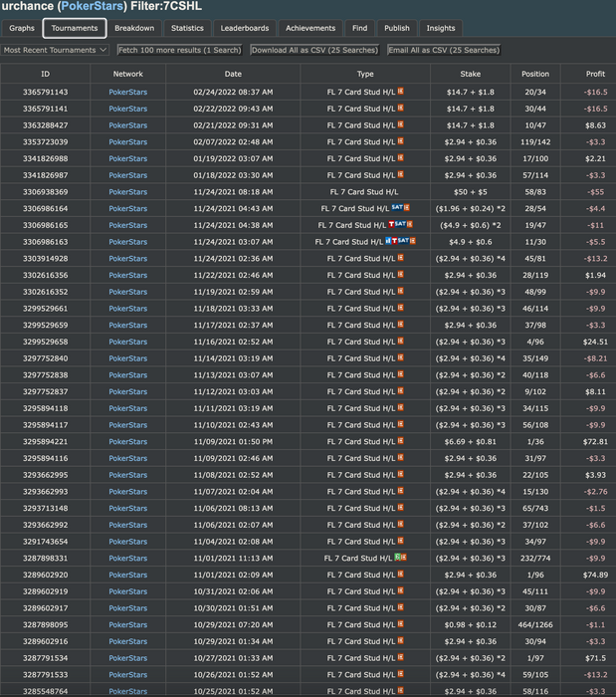
Task: Click the 232/774 position cell
Action: point(535,558)
